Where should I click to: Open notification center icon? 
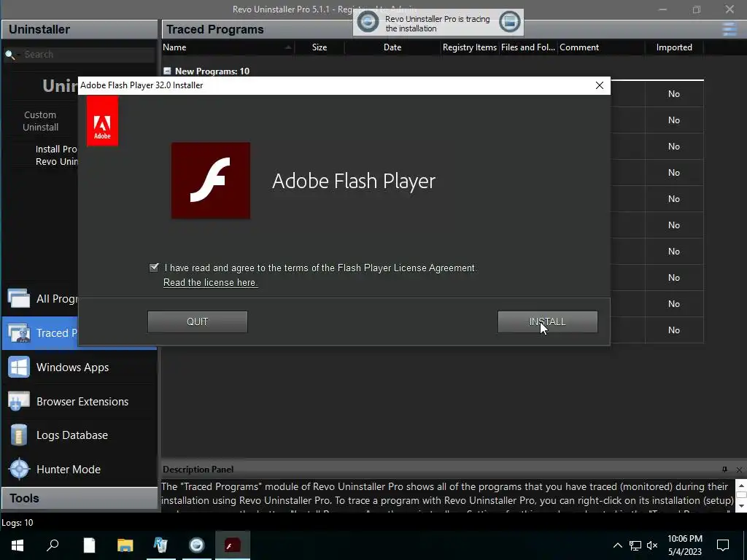[x=723, y=545]
